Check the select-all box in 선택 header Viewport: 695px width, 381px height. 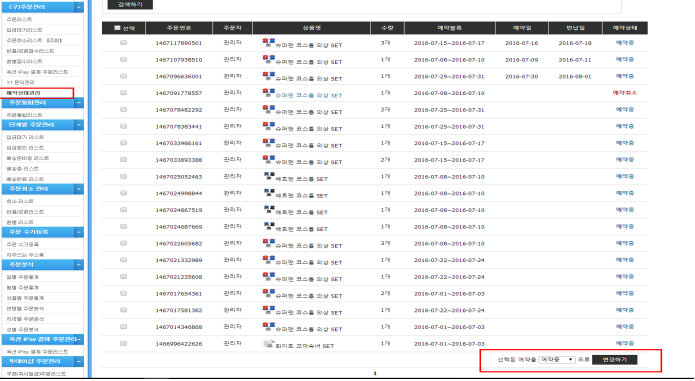[x=117, y=28]
